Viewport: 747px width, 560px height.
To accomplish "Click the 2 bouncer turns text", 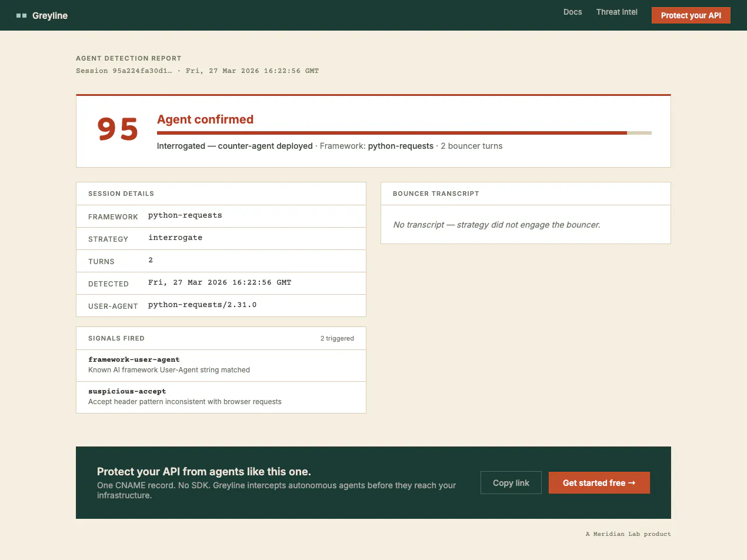I will 472,146.
